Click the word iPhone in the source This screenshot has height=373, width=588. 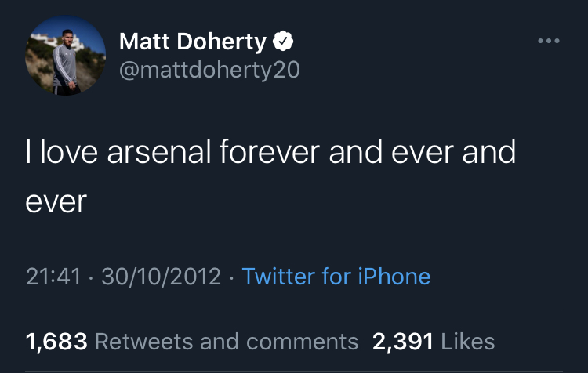pyautogui.click(x=394, y=277)
